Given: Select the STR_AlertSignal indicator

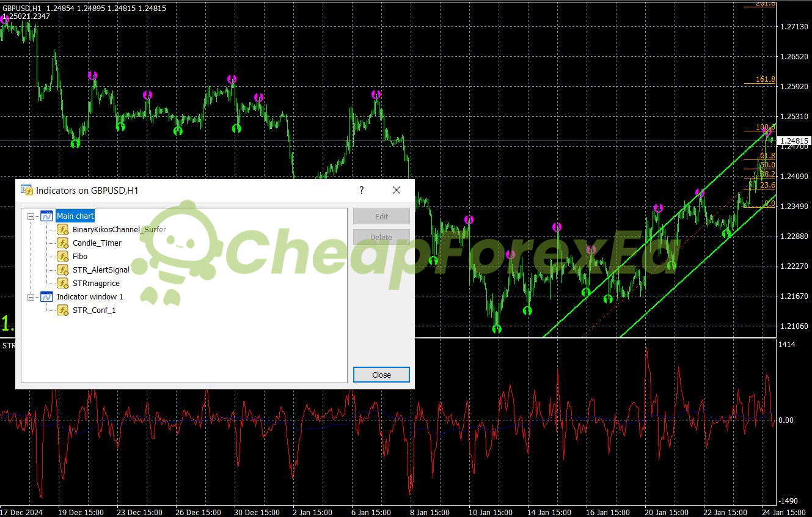Looking at the screenshot, I should [101, 270].
